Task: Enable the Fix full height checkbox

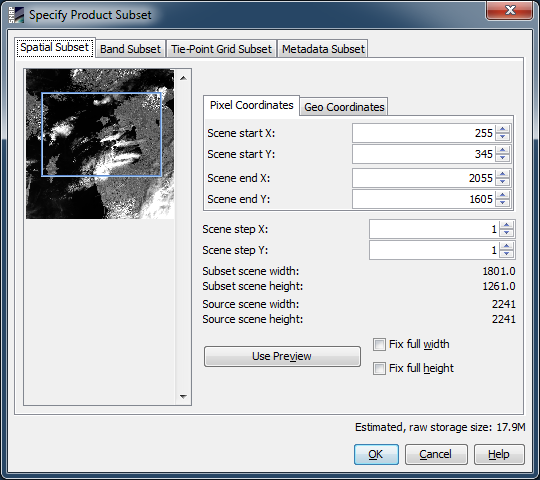Action: tap(379, 368)
